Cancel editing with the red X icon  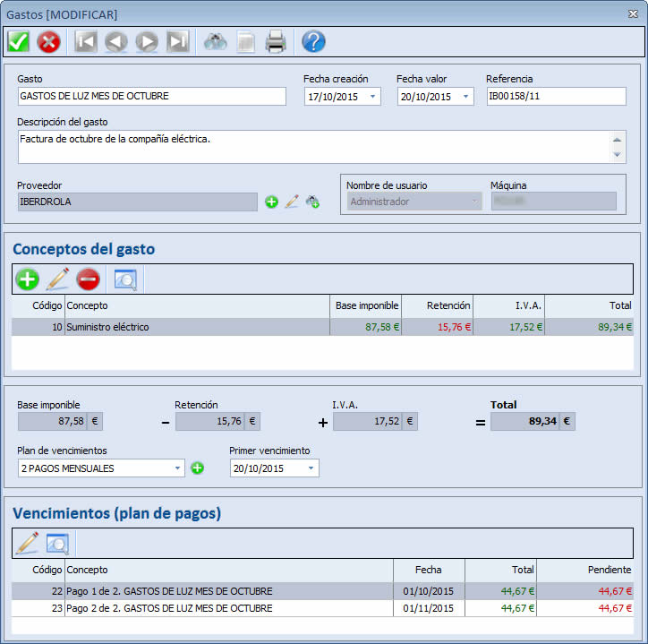pos(48,42)
